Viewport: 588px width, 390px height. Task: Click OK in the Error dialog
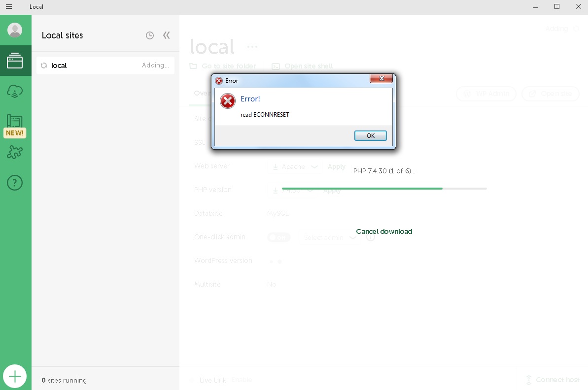coord(371,135)
